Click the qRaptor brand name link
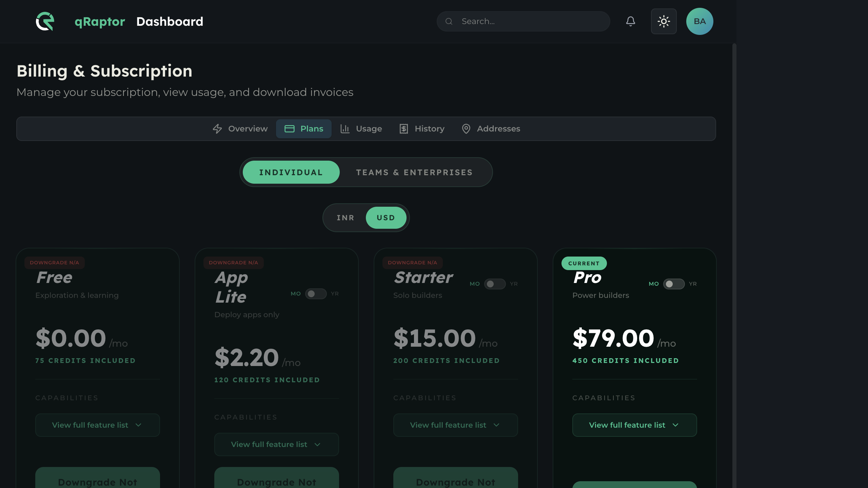This screenshot has height=488, width=868. pos(100,21)
